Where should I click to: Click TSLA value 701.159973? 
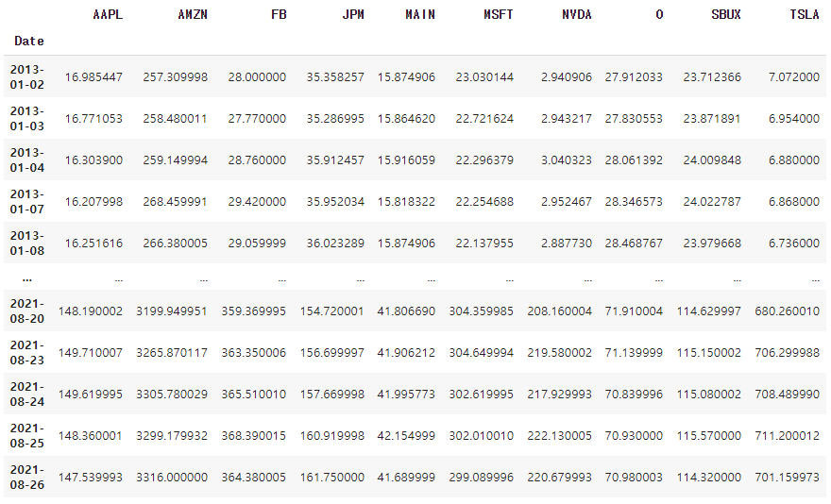coord(787,478)
